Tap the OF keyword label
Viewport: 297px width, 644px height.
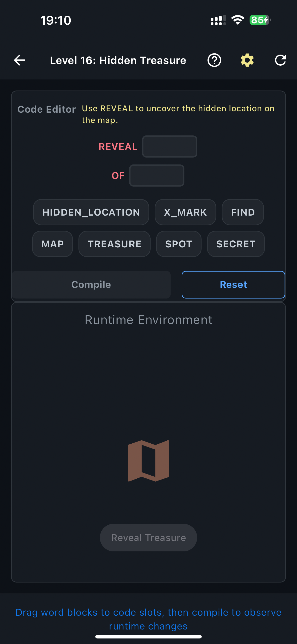[118, 176]
